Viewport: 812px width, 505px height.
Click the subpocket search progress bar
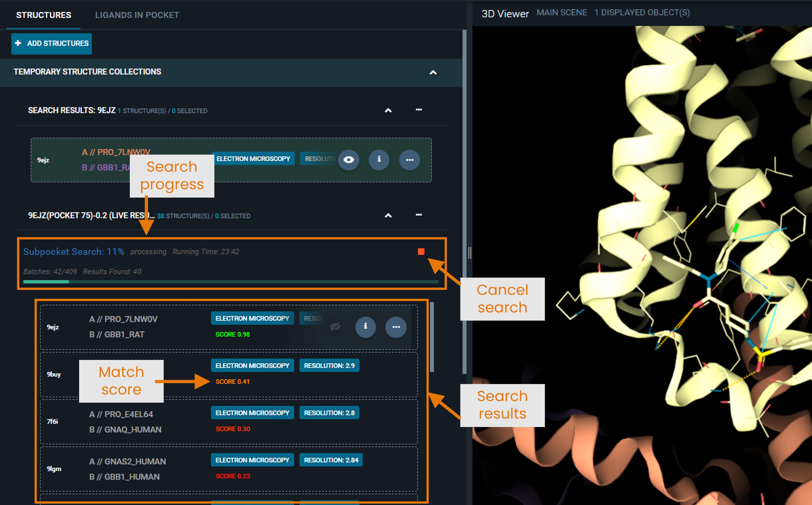pos(230,282)
